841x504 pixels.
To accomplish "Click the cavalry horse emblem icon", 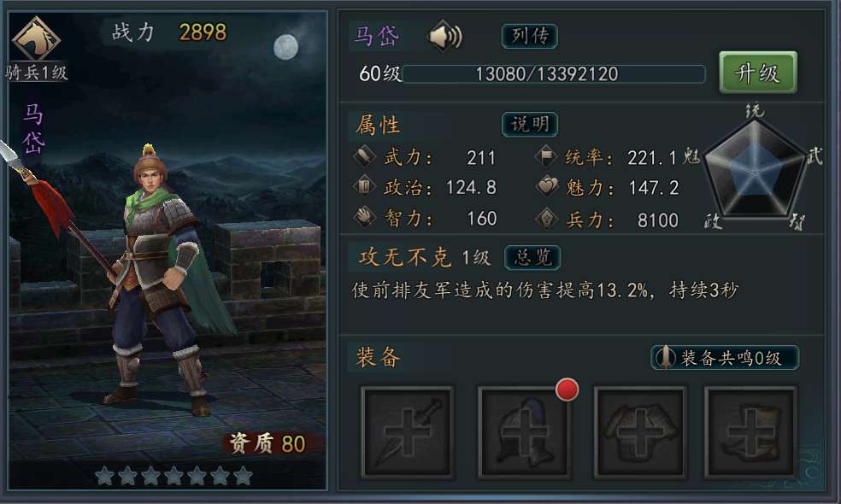I will point(37,38).
